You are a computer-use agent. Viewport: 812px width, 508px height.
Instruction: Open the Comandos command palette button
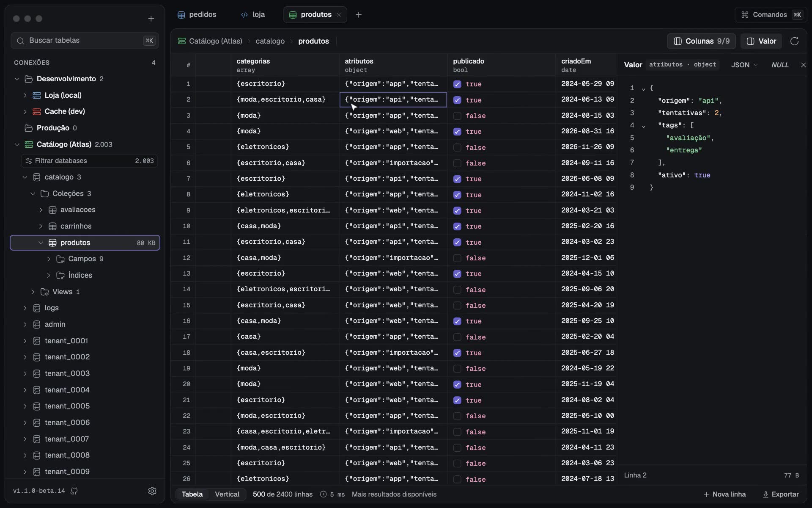771,15
